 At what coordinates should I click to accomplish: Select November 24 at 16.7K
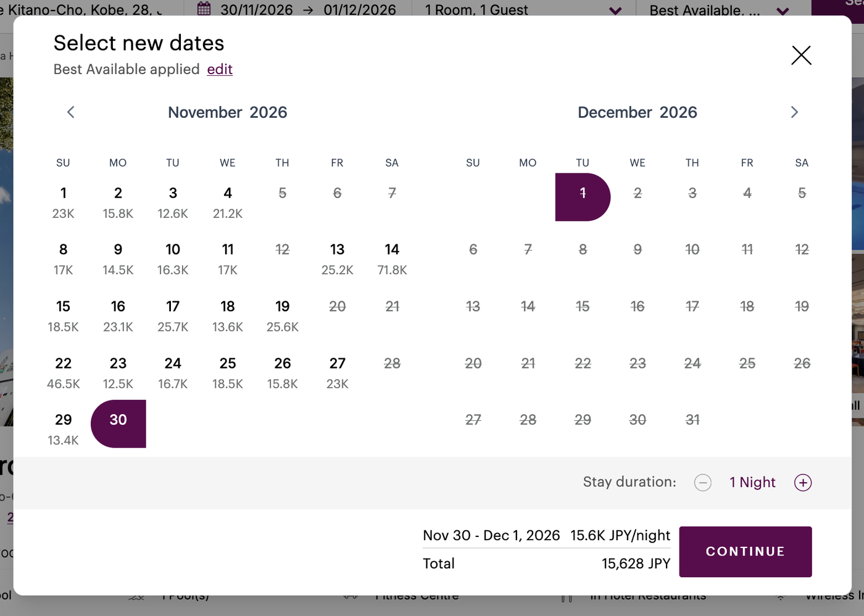click(173, 373)
